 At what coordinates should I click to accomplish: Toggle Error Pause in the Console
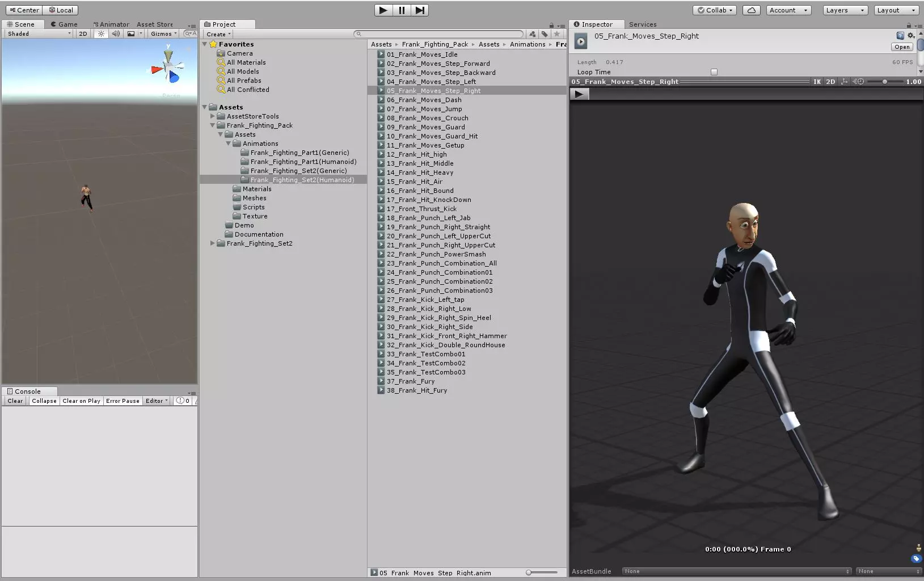click(123, 401)
